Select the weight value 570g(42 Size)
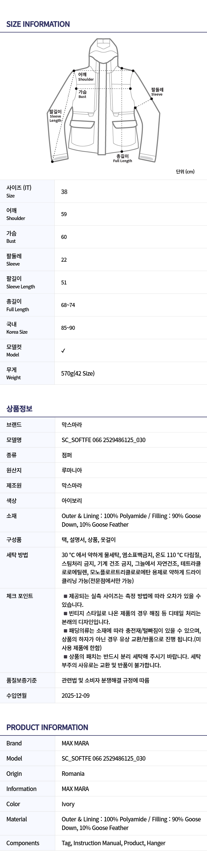The height and width of the screenshot is (868, 207). (x=78, y=373)
